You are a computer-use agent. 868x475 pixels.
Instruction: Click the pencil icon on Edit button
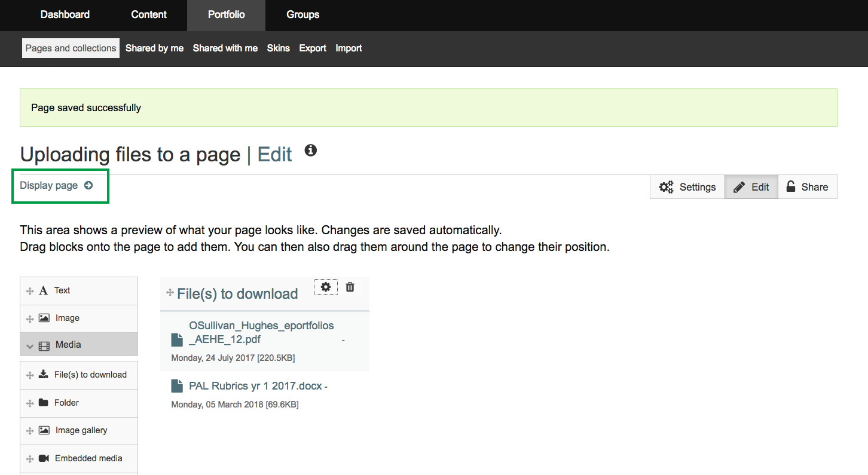coord(739,187)
